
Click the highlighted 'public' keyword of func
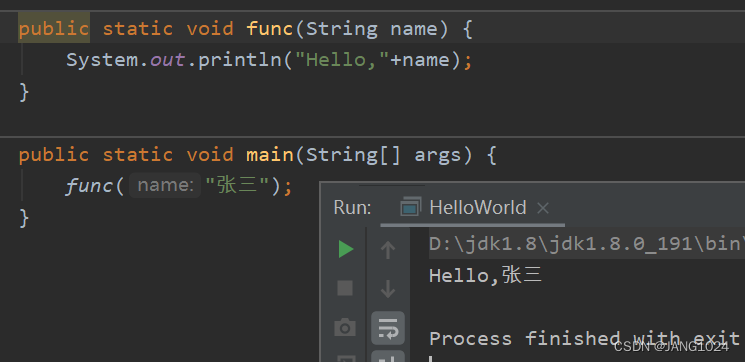pos(54,29)
